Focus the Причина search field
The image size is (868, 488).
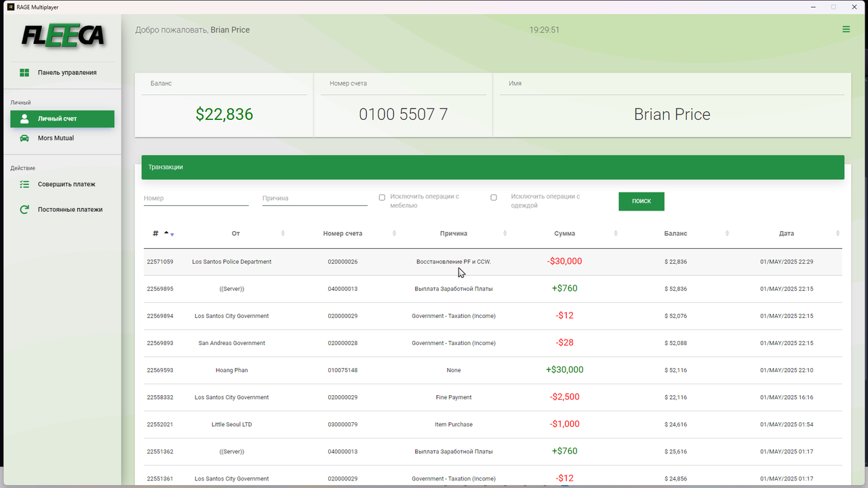315,199
